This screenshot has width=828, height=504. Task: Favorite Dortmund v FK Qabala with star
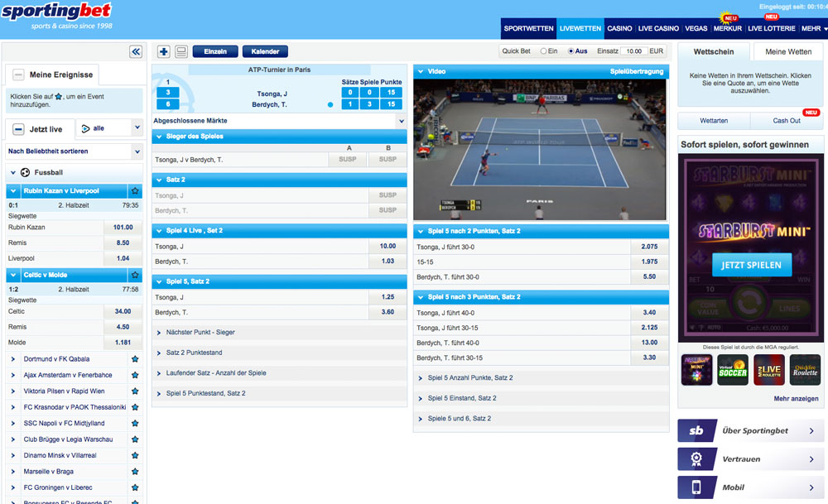click(x=135, y=359)
